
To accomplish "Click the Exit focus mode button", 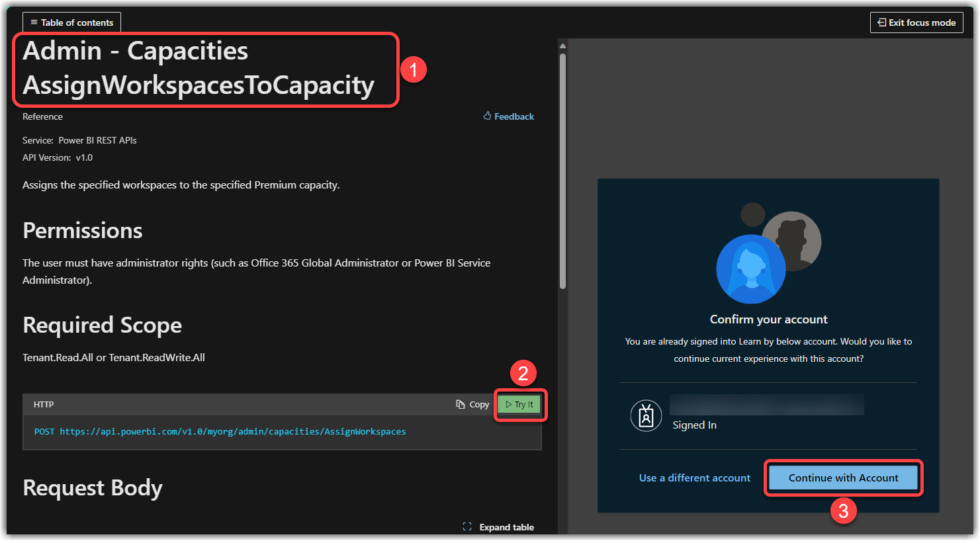I will [x=916, y=22].
